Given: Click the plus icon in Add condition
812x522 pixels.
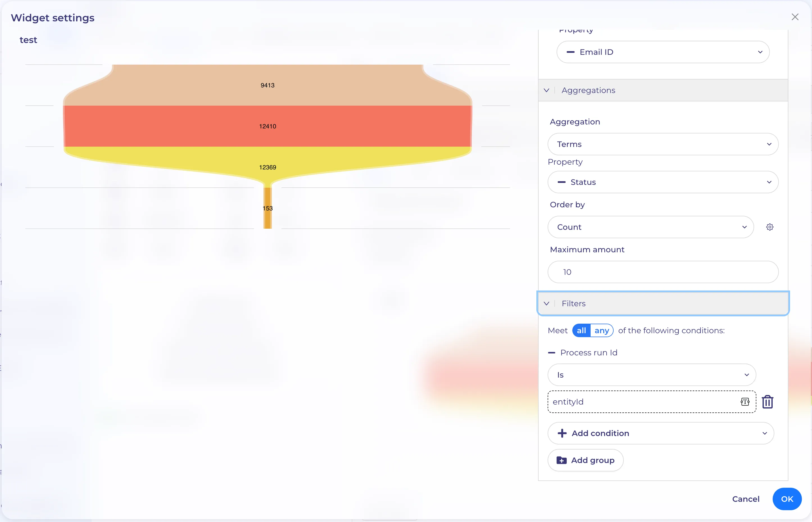Looking at the screenshot, I should coord(562,433).
